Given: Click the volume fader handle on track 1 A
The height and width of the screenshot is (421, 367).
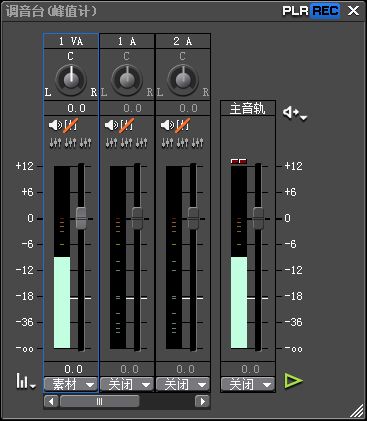Looking at the screenshot, I should tap(137, 218).
